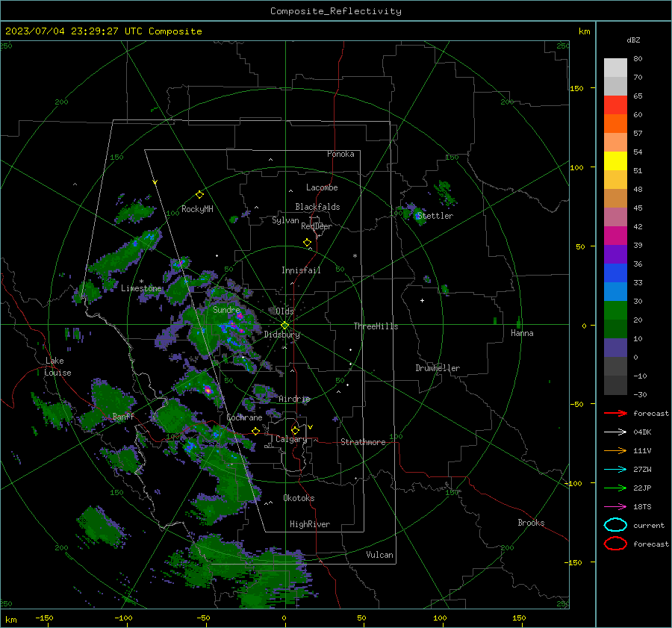672x628 pixels.
Task: Select the 39 dBZ magenta swatch
Action: [x=615, y=235]
